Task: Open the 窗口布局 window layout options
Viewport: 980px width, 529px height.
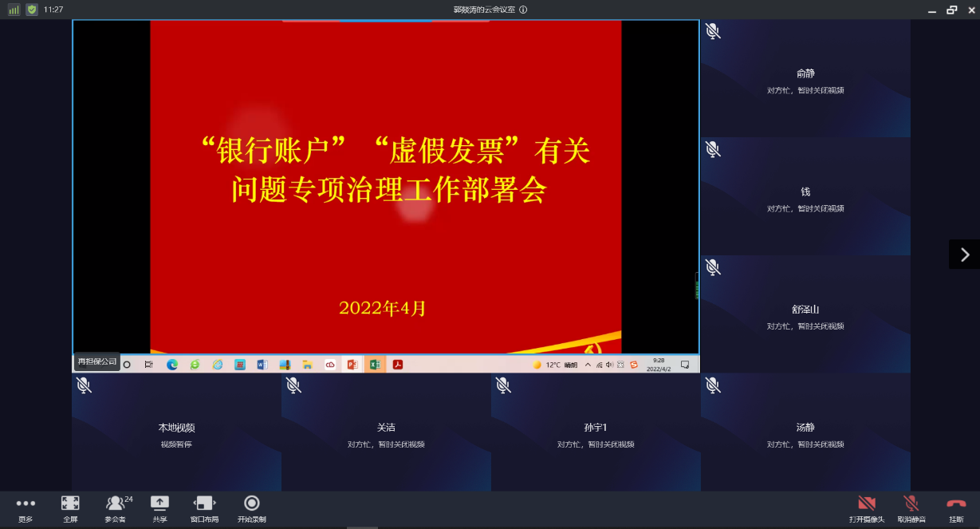Action: click(x=204, y=508)
